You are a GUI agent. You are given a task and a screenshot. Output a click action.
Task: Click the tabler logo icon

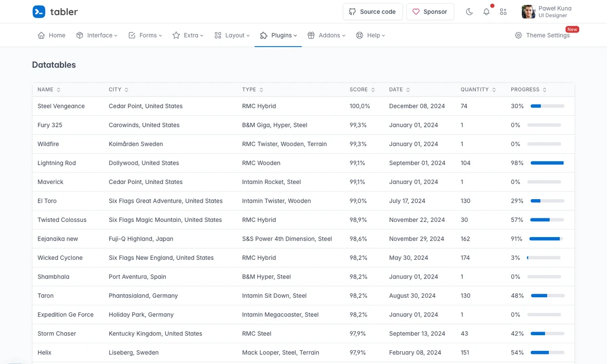coord(39,12)
